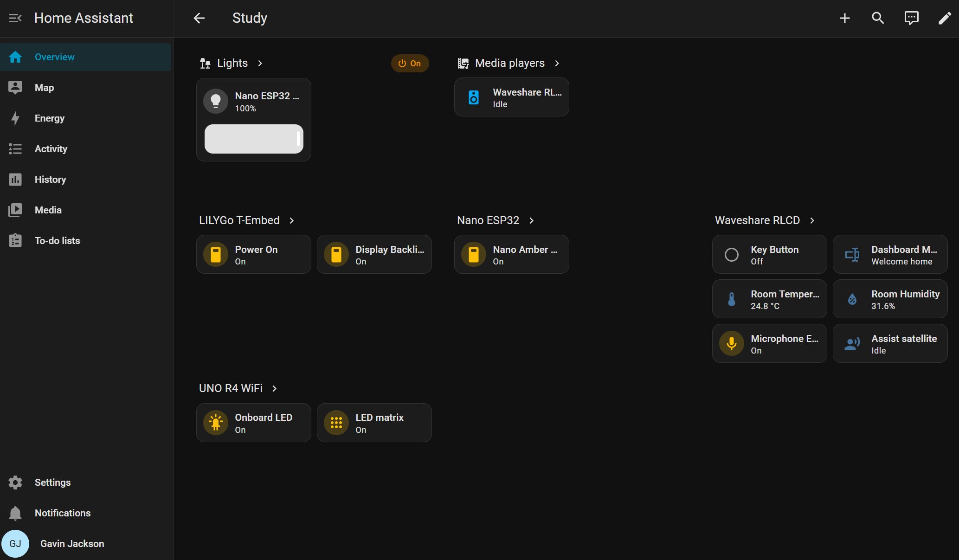Viewport: 959px width, 560px height.
Task: Expand Nano ESP32 section chevron
Action: tap(532, 220)
